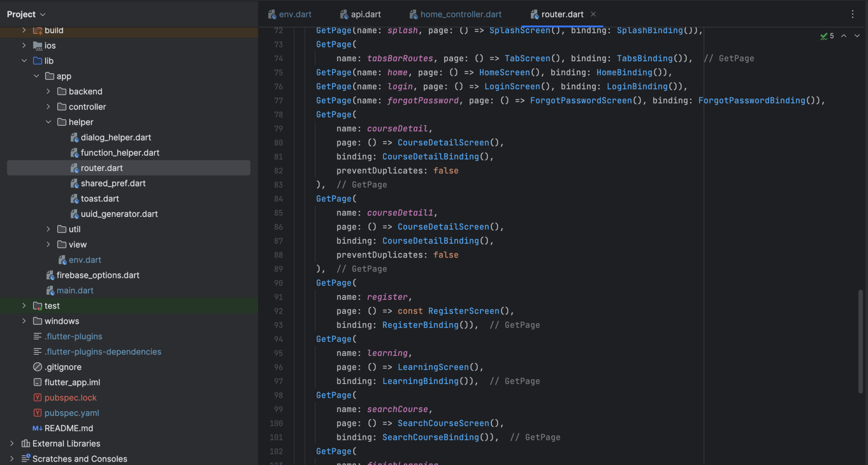Viewport: 868px width, 465px height.
Task: Close the router.dart tab
Action: (593, 14)
